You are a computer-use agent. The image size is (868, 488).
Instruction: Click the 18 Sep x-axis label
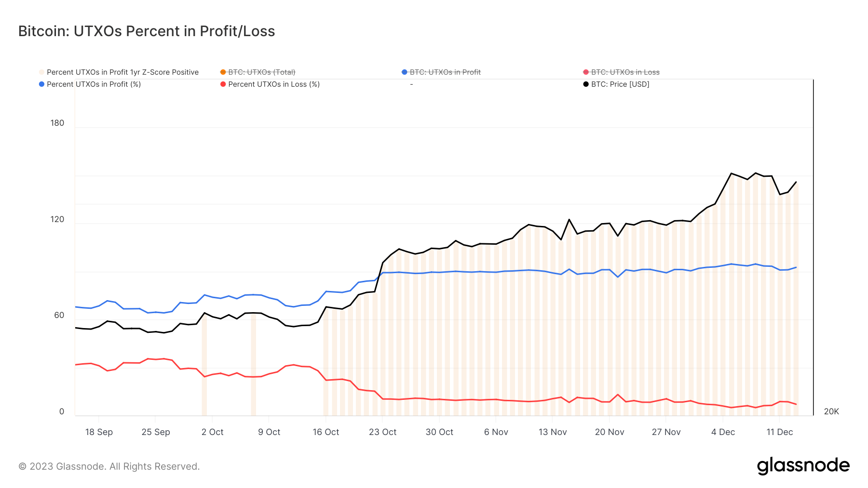pos(99,432)
